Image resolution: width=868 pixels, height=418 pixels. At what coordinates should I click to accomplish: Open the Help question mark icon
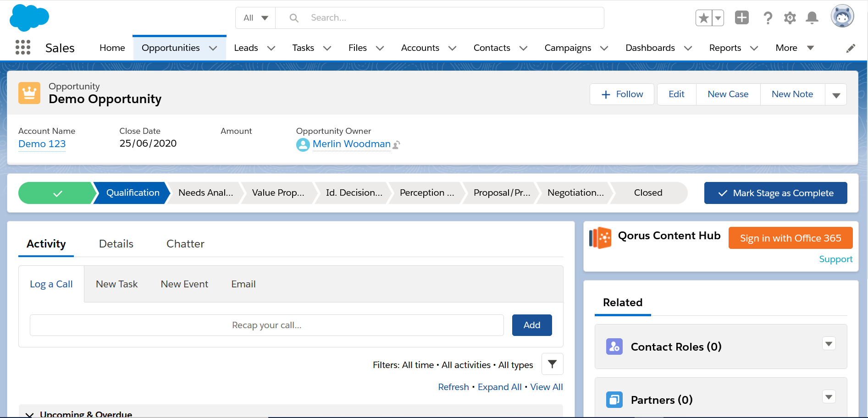[768, 18]
